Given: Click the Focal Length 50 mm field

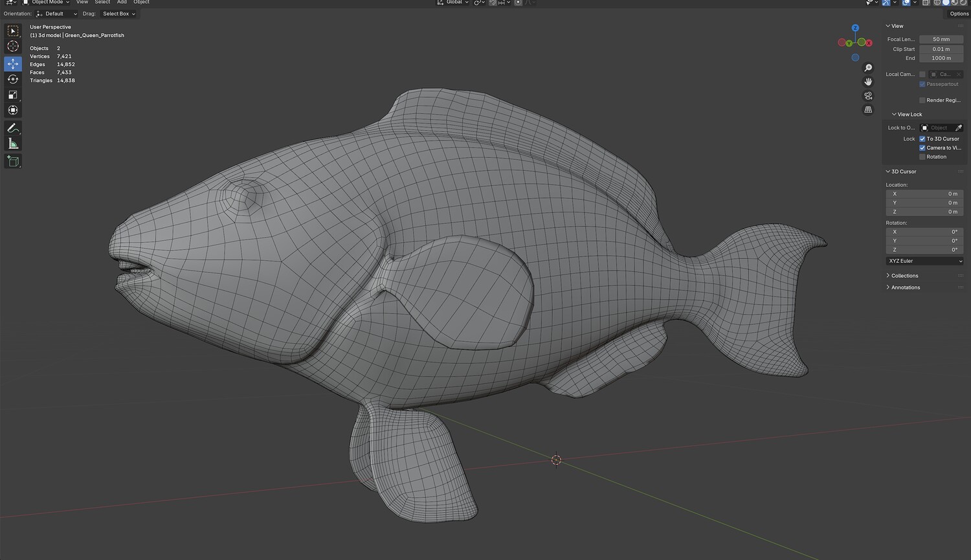Looking at the screenshot, I should [x=941, y=39].
